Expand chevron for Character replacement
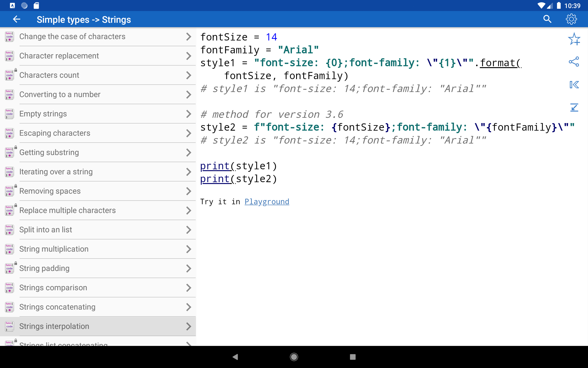Screen dimensions: 588x368 (189, 56)
